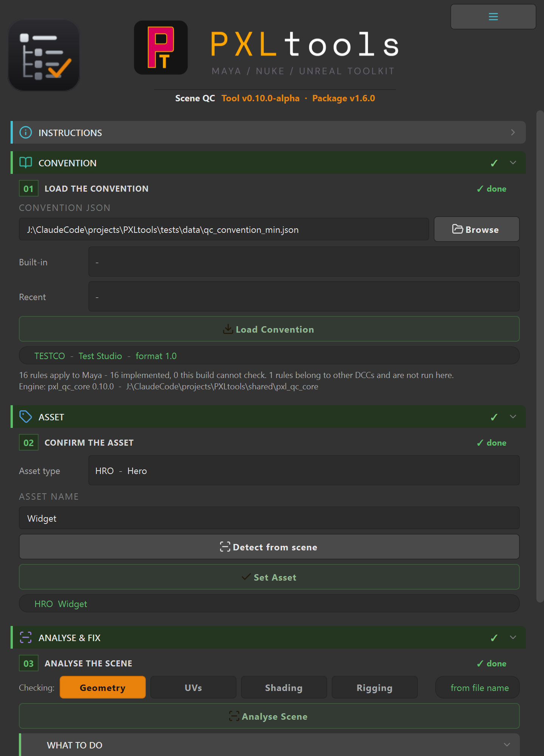Click the ANALYSE & FIX header title

coord(70,638)
